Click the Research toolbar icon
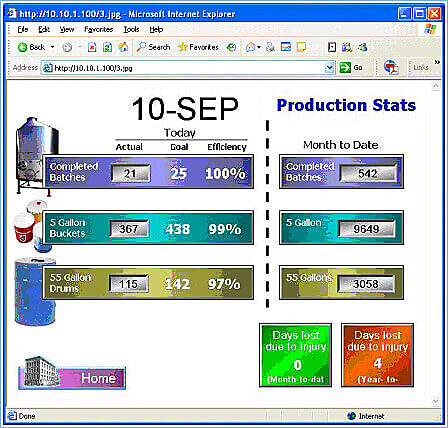 (x=332, y=47)
